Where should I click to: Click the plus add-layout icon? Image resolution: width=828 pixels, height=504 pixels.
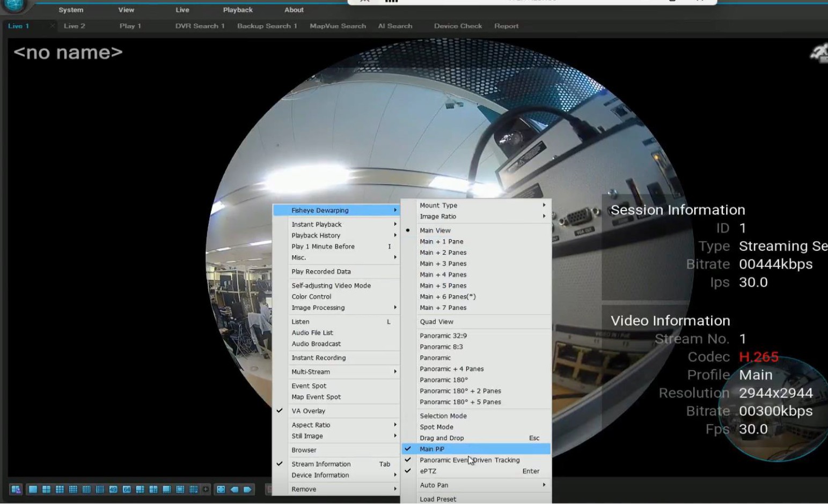tap(206, 489)
